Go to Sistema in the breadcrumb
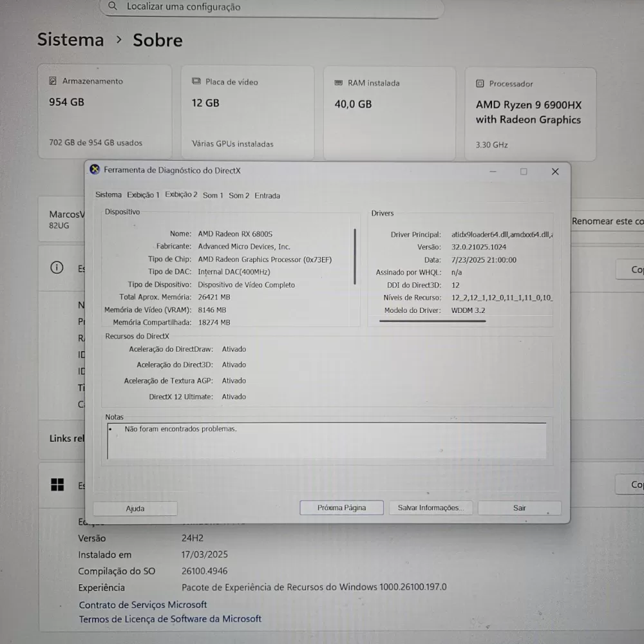644x644 pixels. point(71,40)
